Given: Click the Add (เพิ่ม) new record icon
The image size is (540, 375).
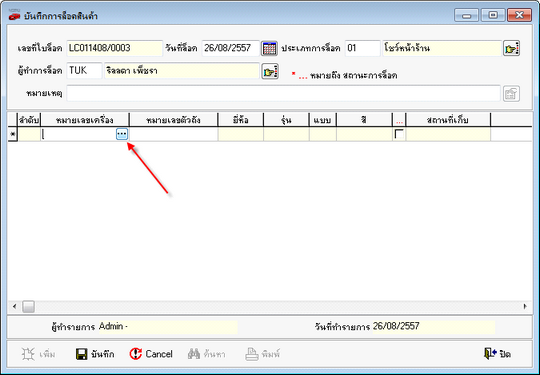Looking at the screenshot, I should (28, 354).
